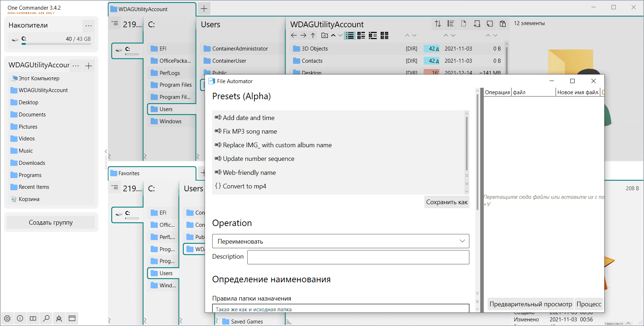Image resolution: width=644 pixels, height=326 pixels.
Task: Open search magnifier in bottom toolbar
Action: (x=46, y=318)
